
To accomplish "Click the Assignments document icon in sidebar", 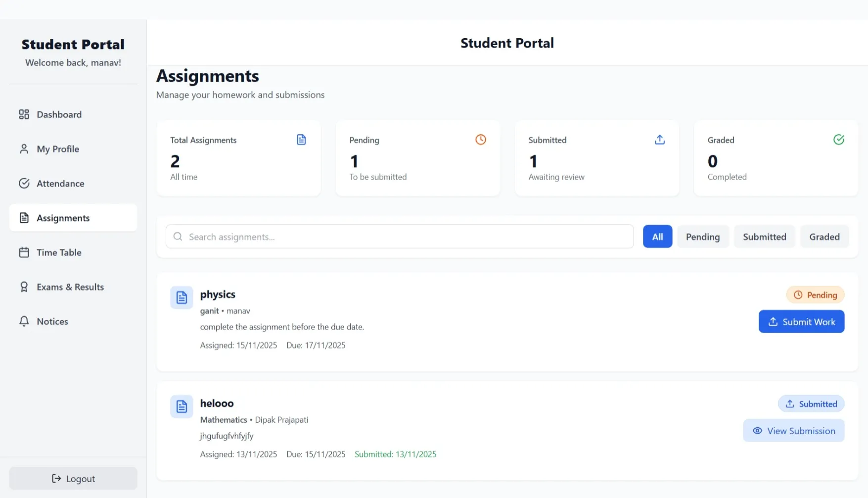I will pyautogui.click(x=24, y=218).
